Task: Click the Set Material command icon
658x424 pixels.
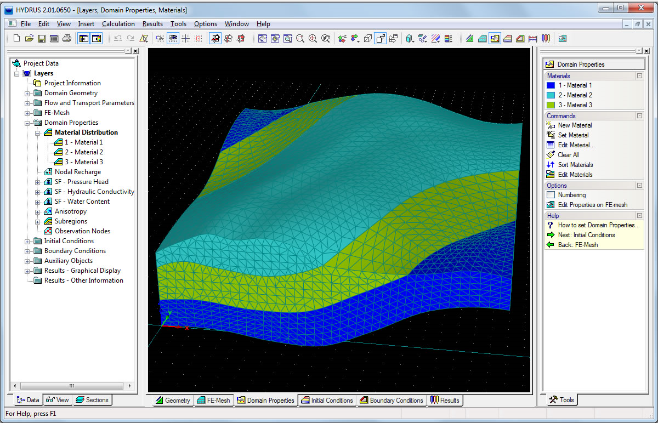Action: pyautogui.click(x=551, y=135)
